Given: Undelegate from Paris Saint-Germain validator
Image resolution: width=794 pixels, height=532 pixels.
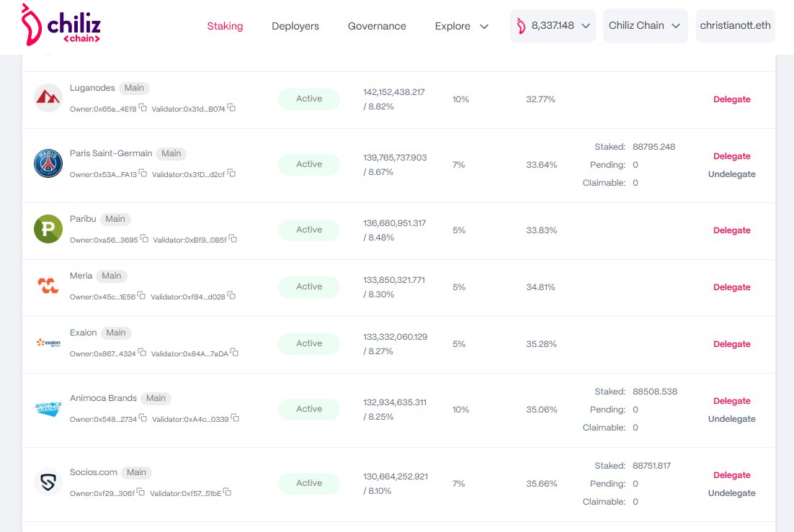Looking at the screenshot, I should point(732,174).
